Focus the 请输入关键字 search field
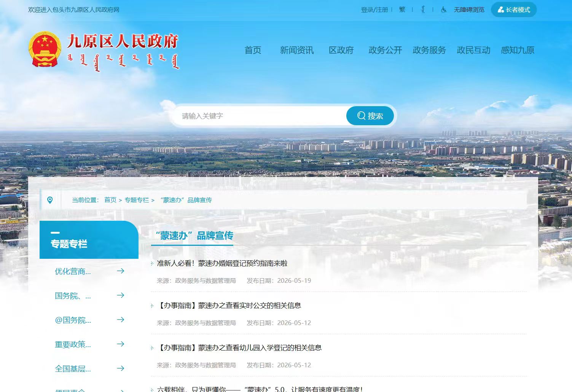Screen dimensions: 572x392 (x=260, y=116)
